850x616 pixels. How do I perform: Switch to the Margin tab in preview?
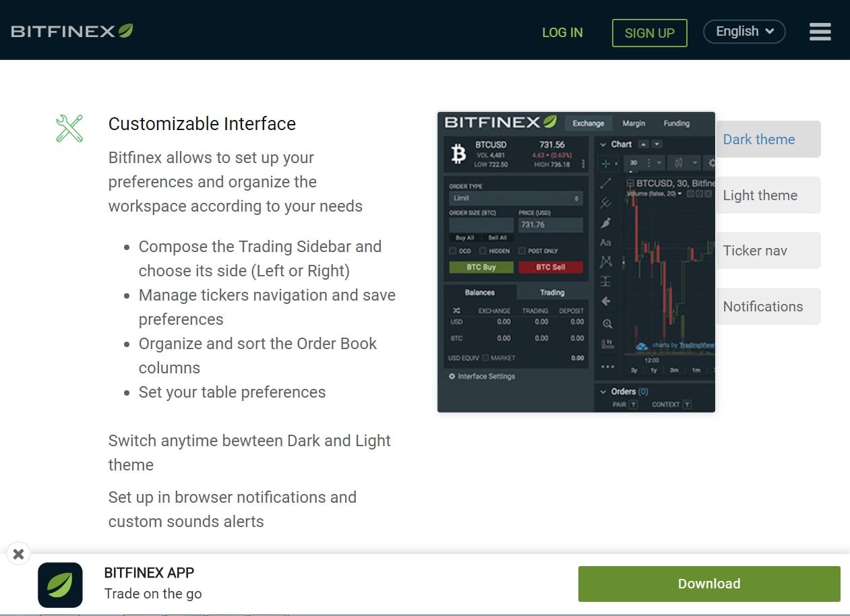[634, 123]
